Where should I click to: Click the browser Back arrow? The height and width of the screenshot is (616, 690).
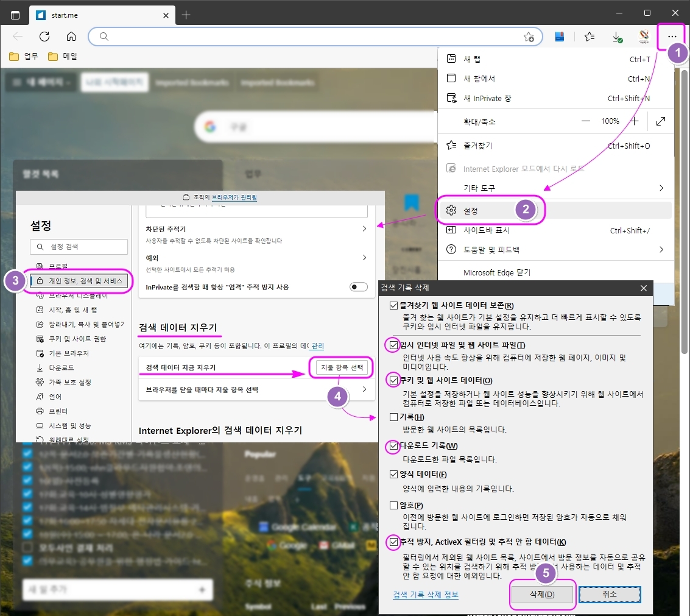(x=18, y=37)
